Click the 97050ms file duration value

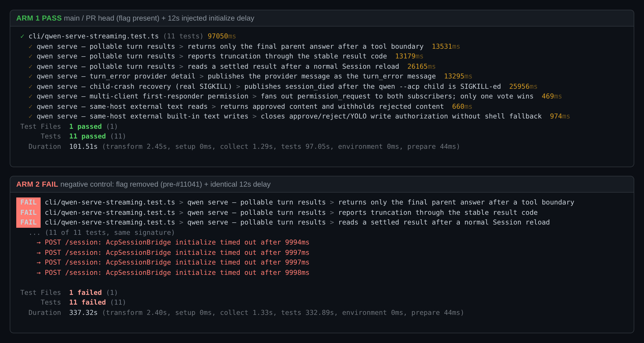222,36
